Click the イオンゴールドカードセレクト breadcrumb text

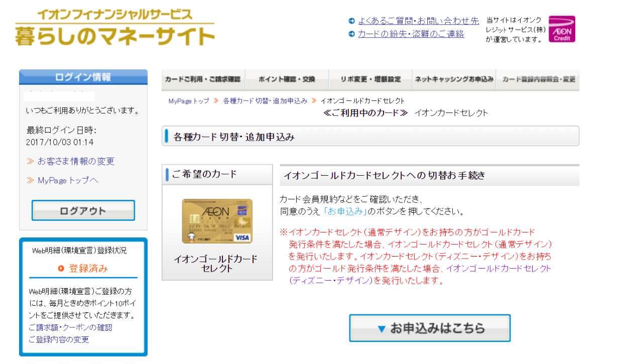tap(362, 101)
